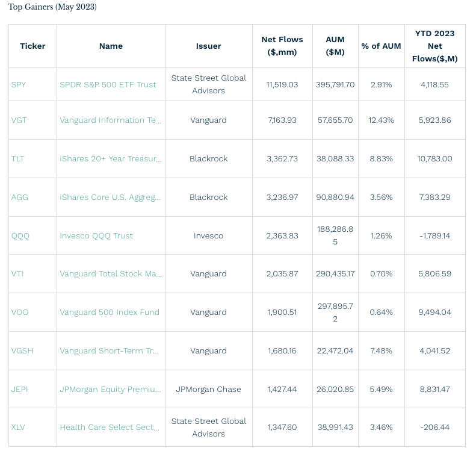Click TLT net flows value 3,362.73
The image size is (476, 454).
282,159
